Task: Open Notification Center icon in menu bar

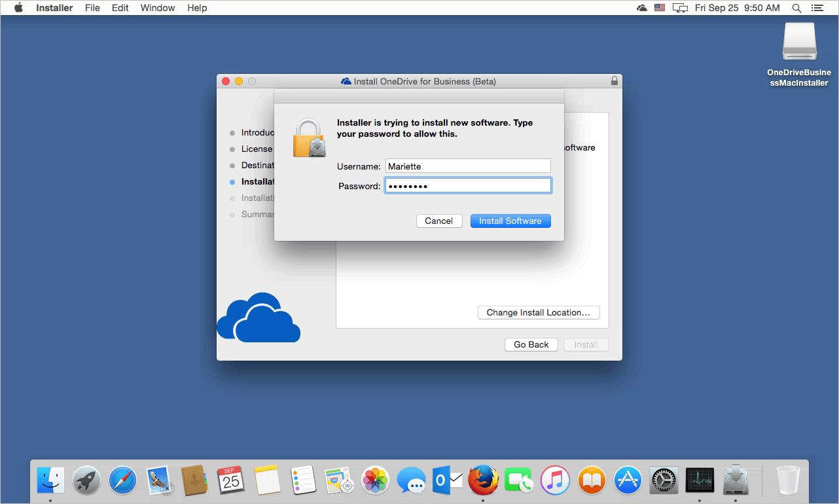Action: pyautogui.click(x=817, y=8)
